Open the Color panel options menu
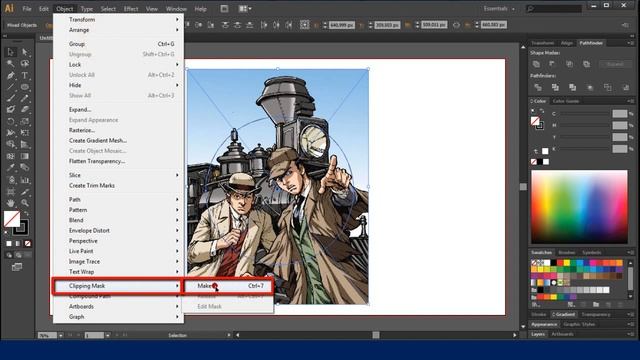The width and height of the screenshot is (640, 360). coord(631,101)
